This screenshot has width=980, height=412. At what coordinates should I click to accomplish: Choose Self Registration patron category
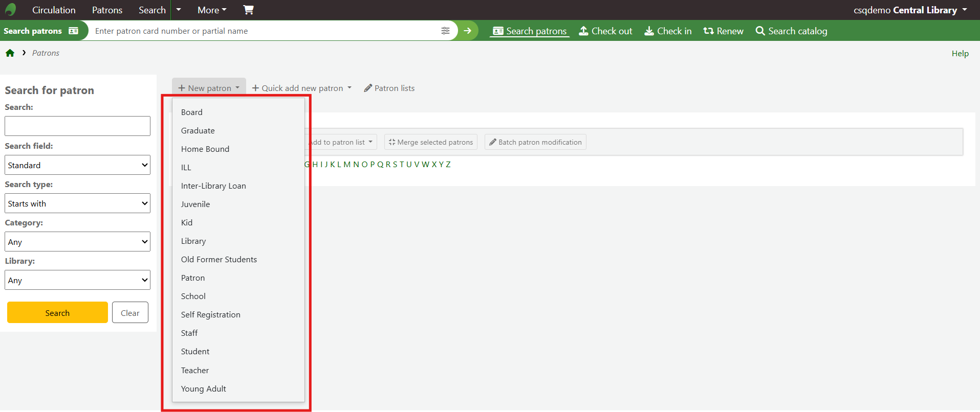tap(238, 314)
